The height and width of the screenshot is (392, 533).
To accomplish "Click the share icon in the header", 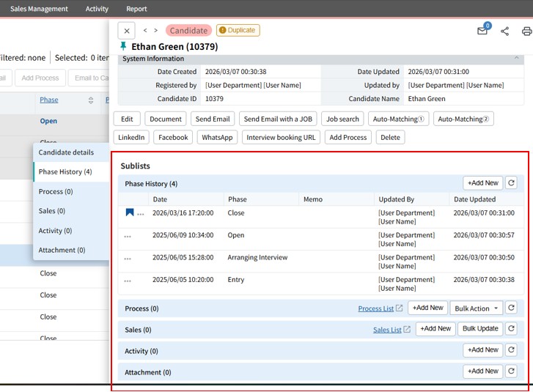I will tap(504, 31).
